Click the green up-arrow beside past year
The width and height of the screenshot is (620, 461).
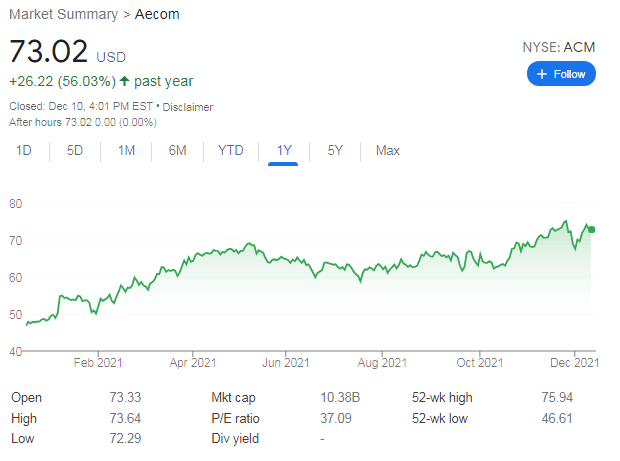[125, 81]
